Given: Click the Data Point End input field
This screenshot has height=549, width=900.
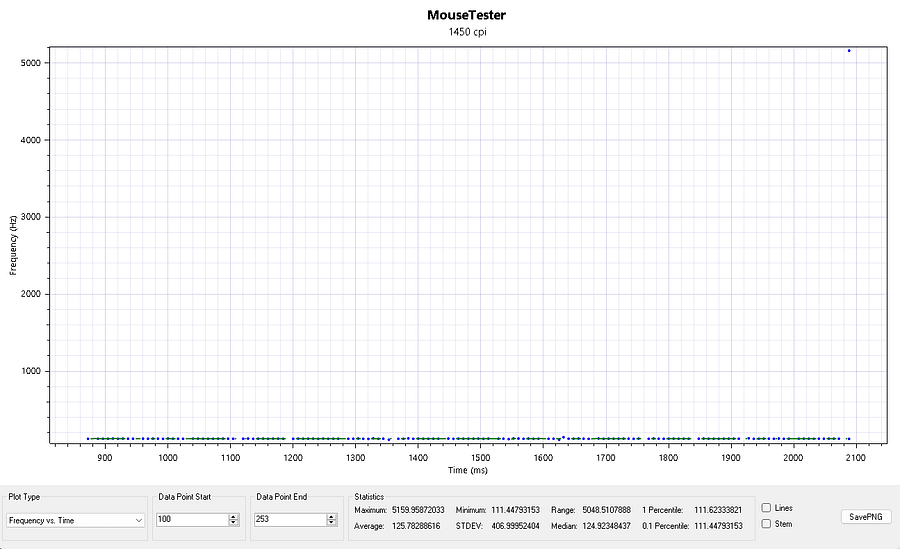Looking at the screenshot, I should coord(290,519).
